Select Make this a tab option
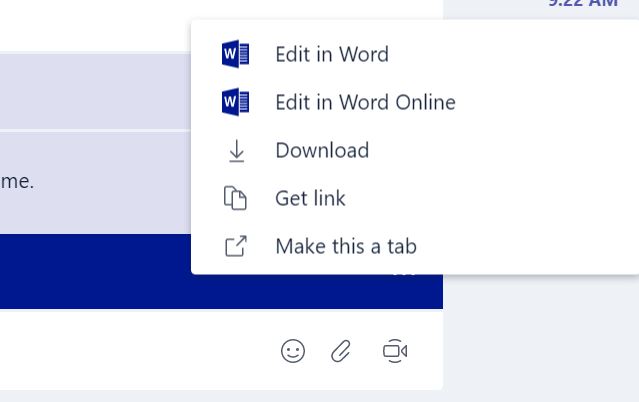The height and width of the screenshot is (402, 639). [x=346, y=246]
